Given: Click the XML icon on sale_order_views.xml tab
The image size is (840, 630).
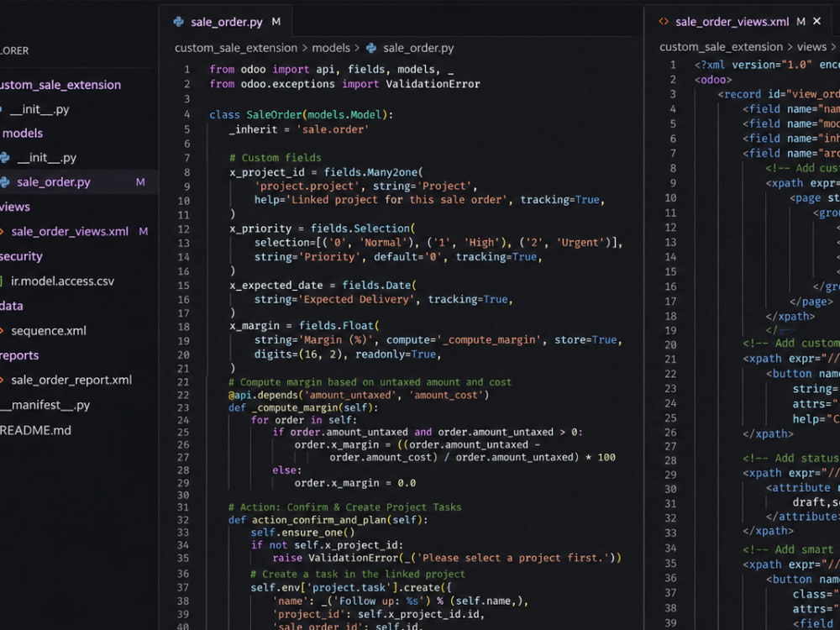Looking at the screenshot, I should pos(664,22).
